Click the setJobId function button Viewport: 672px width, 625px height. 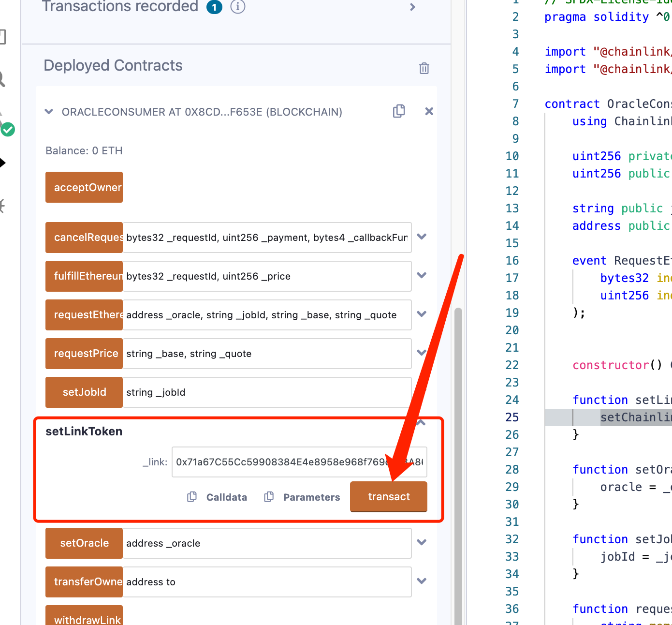click(84, 392)
